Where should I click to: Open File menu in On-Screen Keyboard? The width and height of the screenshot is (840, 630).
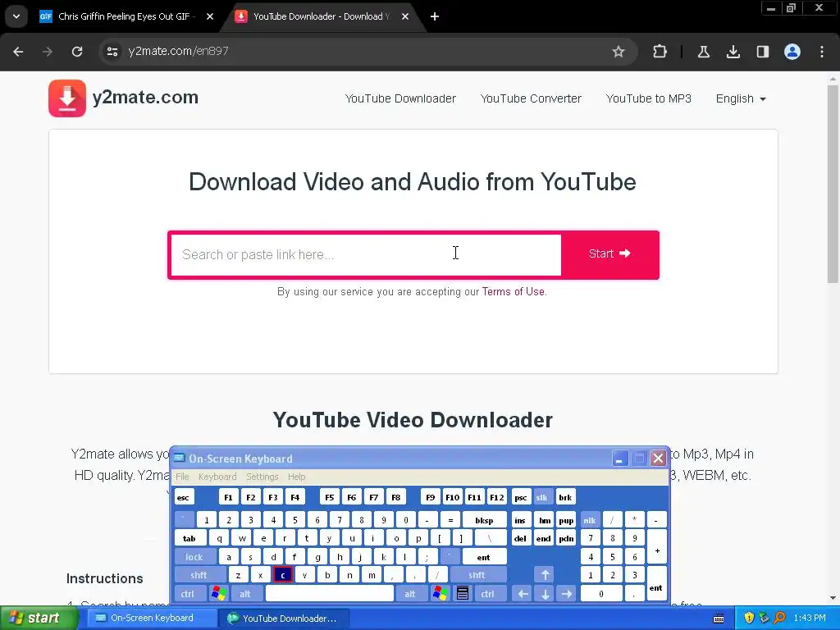(x=182, y=477)
